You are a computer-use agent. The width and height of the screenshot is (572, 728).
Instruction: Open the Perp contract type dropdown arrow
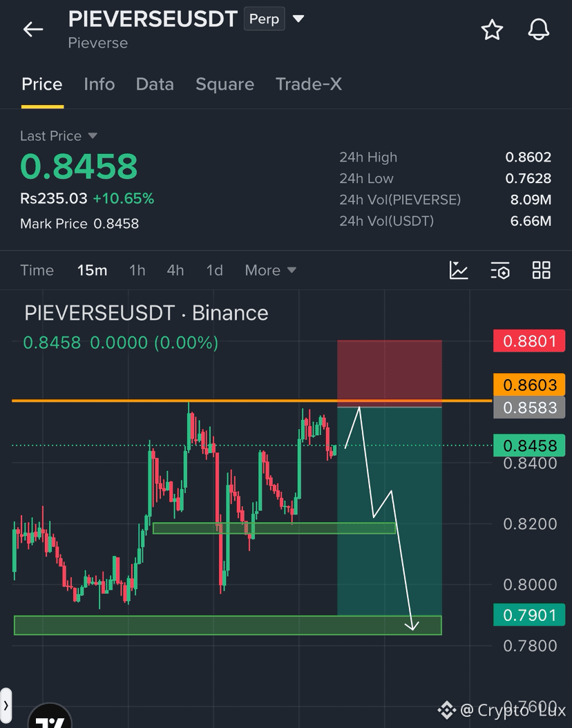(x=298, y=19)
